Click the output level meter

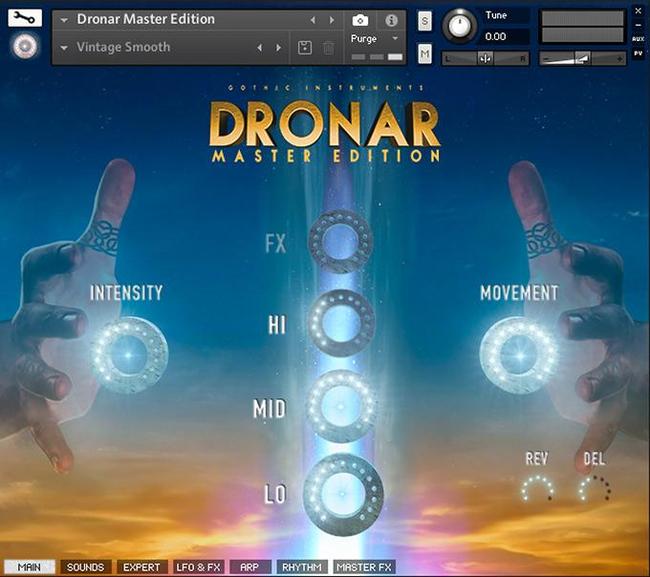582,27
